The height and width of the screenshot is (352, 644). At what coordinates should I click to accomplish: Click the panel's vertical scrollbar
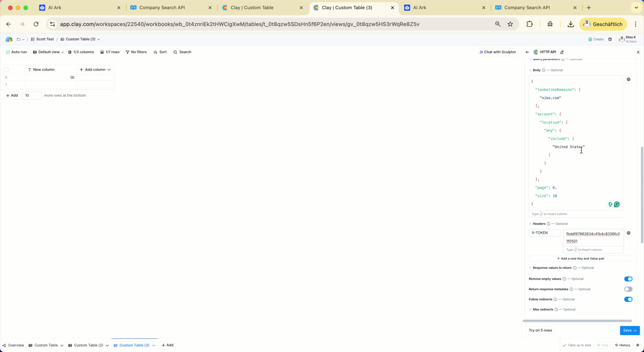point(642,195)
